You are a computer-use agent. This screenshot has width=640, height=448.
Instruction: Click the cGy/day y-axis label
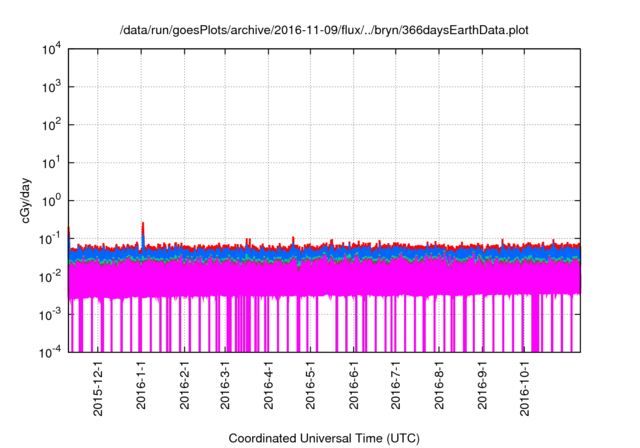click(29, 200)
